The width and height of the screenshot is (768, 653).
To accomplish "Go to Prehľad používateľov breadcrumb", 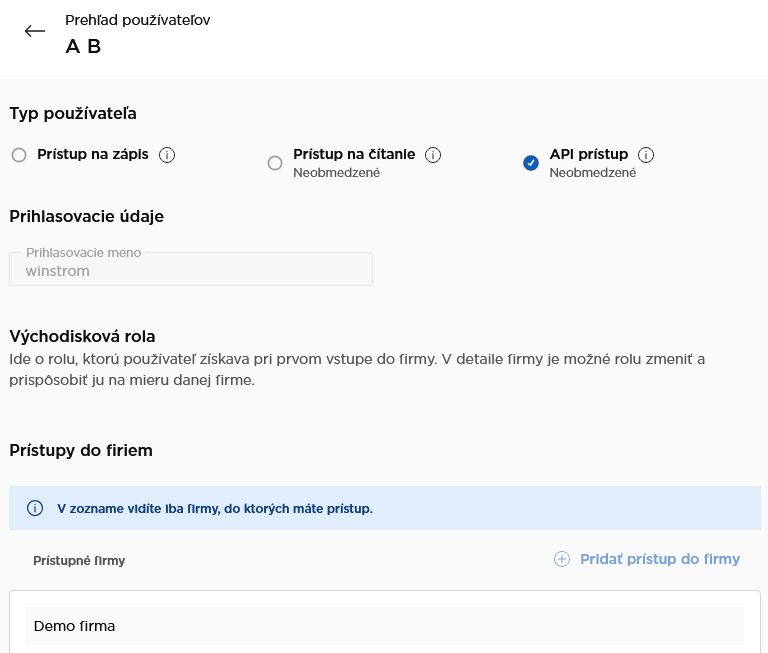I will 137,20.
